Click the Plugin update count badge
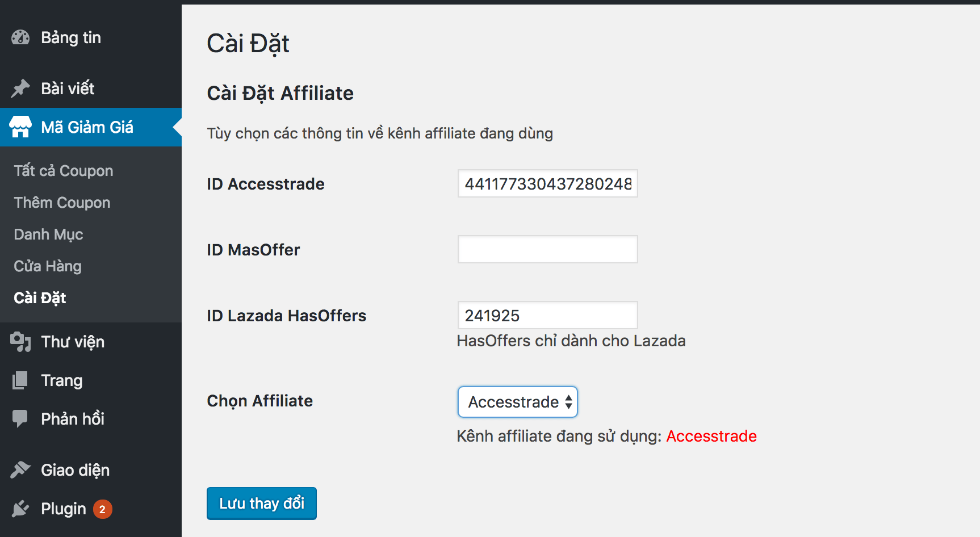Screen dimensions: 980x537 [x=102, y=509]
